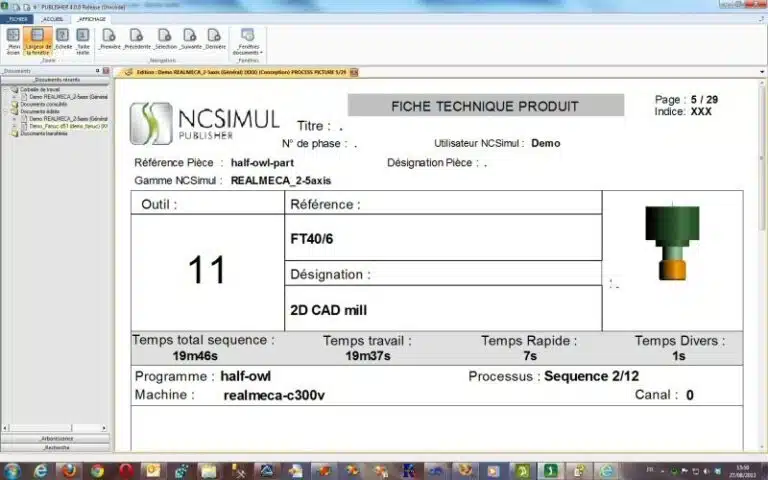Click the Plein écran view icon

click(x=13, y=38)
